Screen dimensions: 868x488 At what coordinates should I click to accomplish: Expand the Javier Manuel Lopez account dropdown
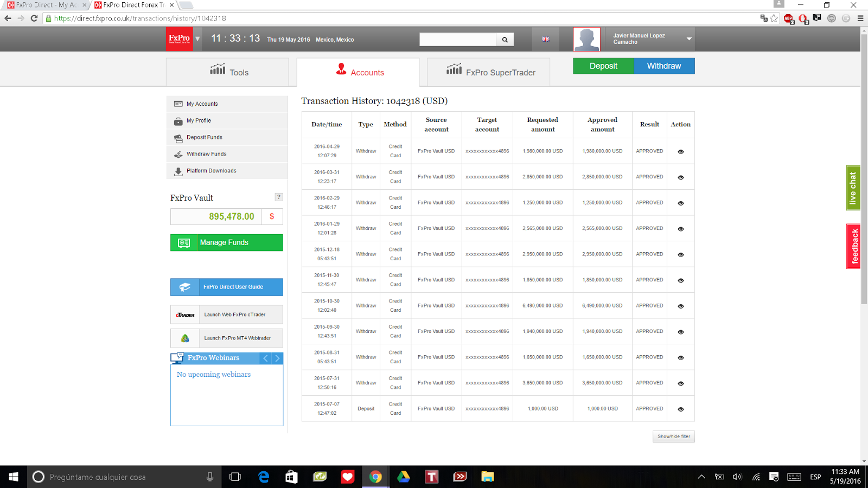(689, 39)
